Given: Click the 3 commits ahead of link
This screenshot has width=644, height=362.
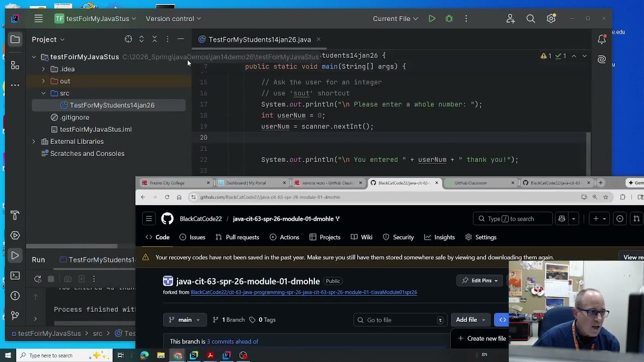Looking at the screenshot, I should pos(232,341).
